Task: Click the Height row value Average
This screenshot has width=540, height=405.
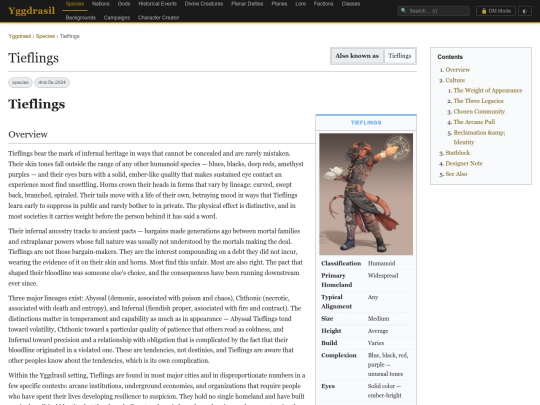Action: point(378,331)
